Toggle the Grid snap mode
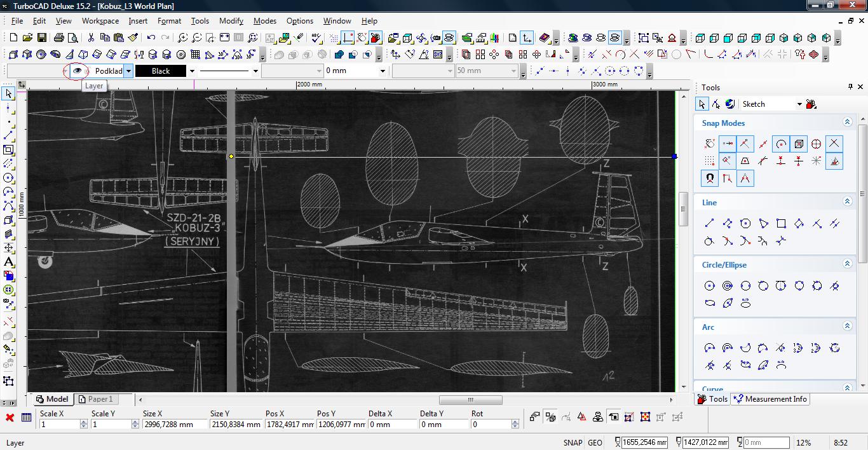868x450 pixels. [x=710, y=161]
